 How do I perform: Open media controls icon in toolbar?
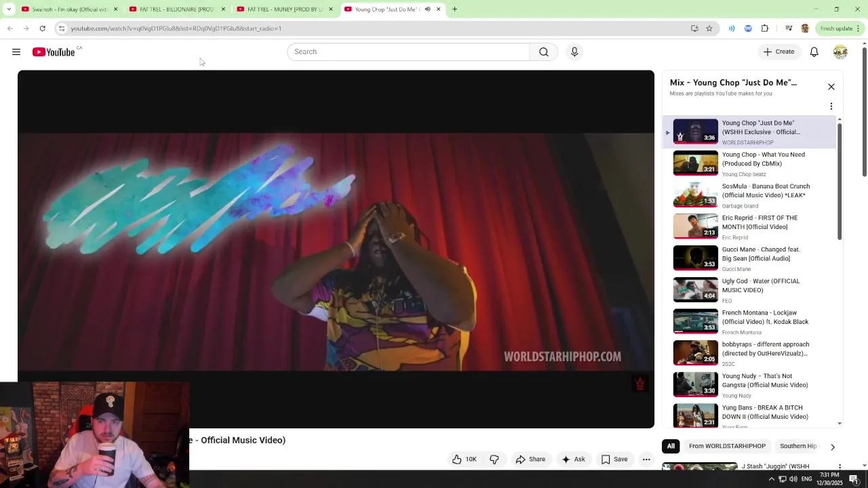(x=789, y=28)
